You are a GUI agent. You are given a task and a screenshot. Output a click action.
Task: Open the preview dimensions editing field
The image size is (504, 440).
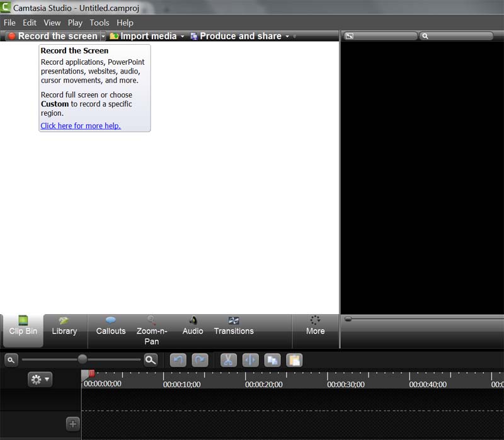[380, 36]
